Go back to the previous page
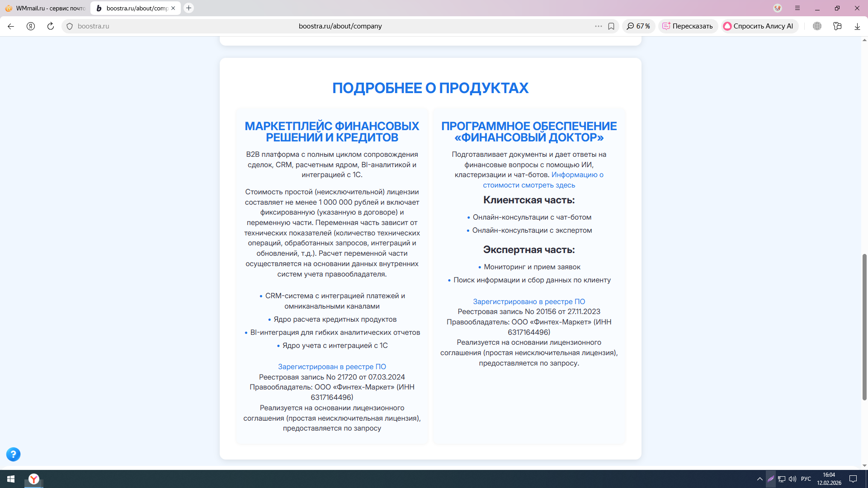 coord(11,26)
